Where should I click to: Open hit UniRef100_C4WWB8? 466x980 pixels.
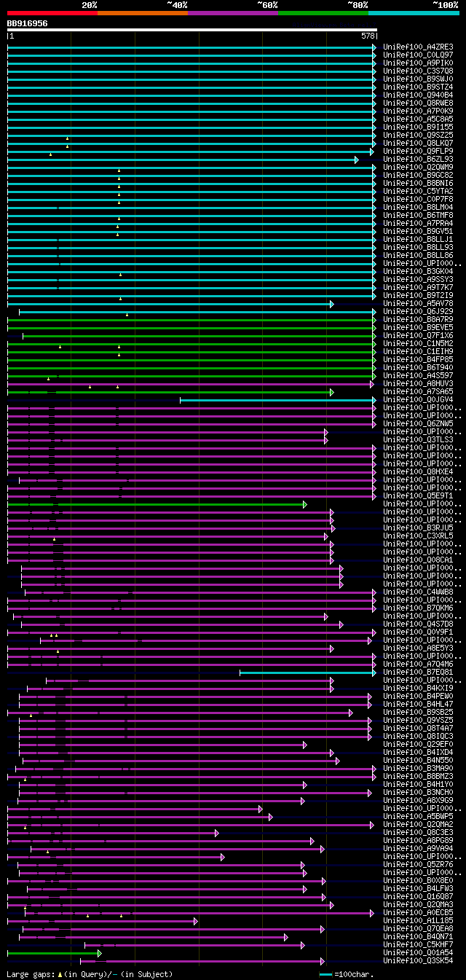[418, 592]
